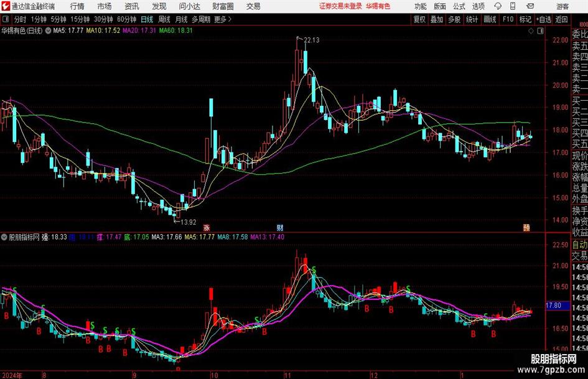Click the 底: 17.05 indicator value
588x379 pixels.
click(136, 237)
